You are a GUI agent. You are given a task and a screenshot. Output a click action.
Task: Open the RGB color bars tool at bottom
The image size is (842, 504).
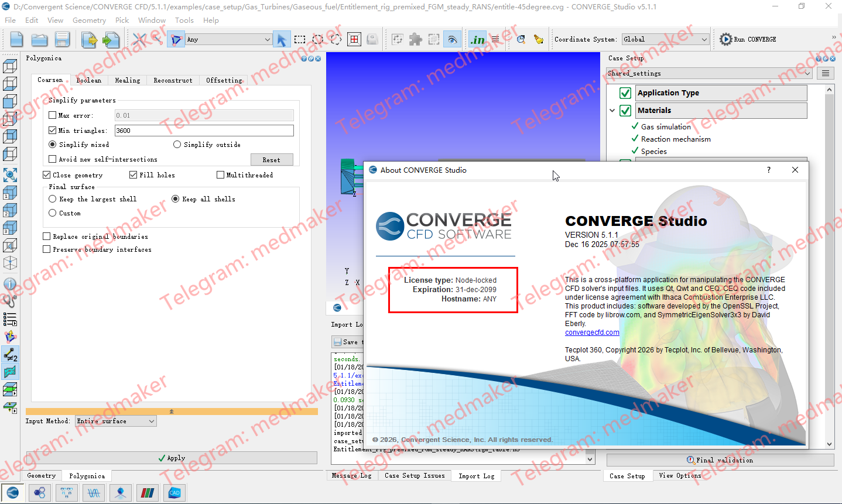point(148,493)
